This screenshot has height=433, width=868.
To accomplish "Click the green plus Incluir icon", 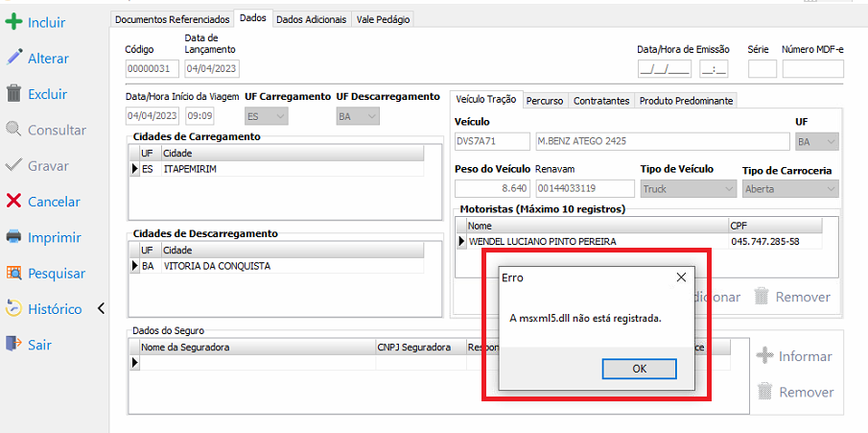I will pos(13,22).
